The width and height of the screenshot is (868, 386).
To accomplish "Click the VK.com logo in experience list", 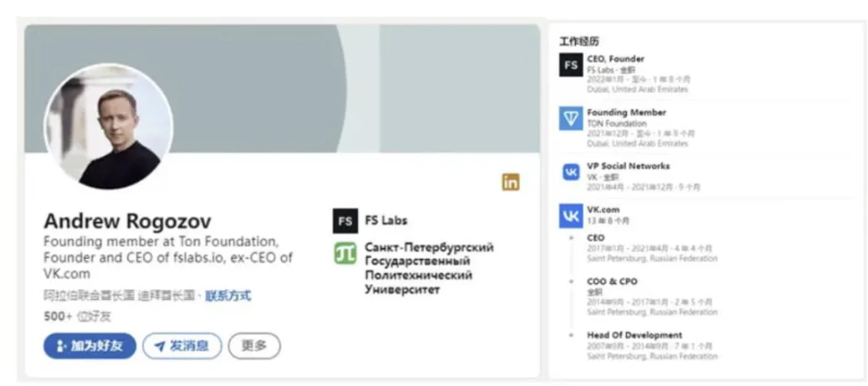I will pyautogui.click(x=571, y=216).
